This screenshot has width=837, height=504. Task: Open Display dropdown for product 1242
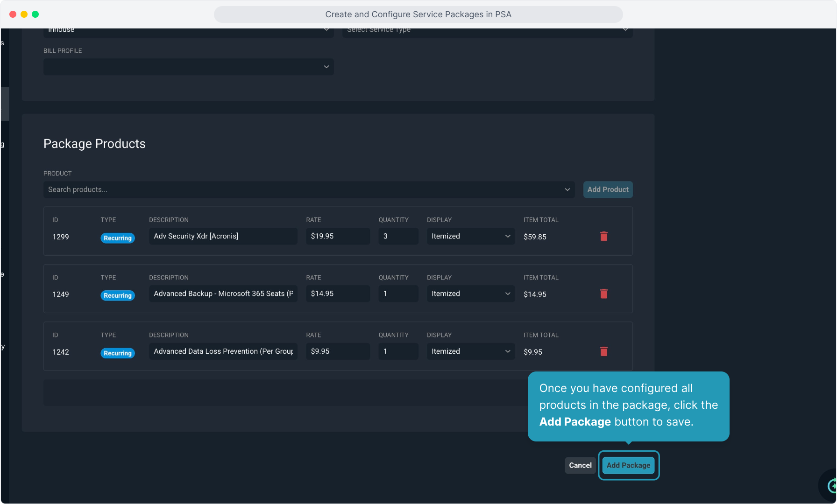pyautogui.click(x=470, y=351)
